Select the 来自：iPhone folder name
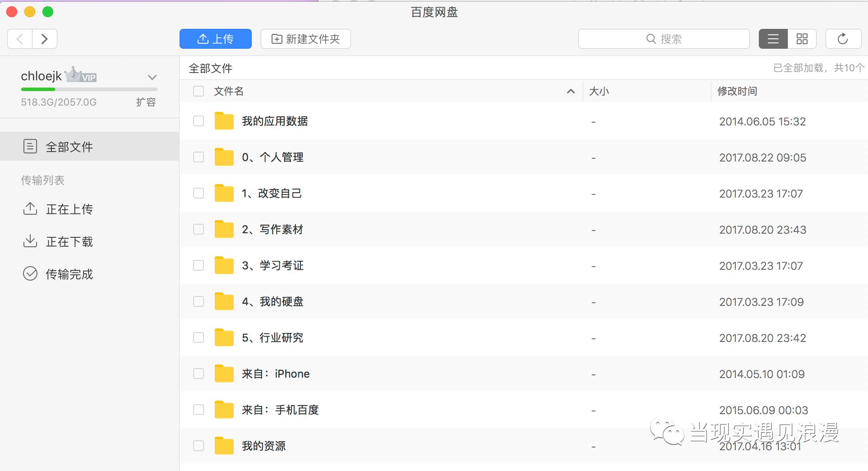The image size is (868, 471). pos(276,374)
